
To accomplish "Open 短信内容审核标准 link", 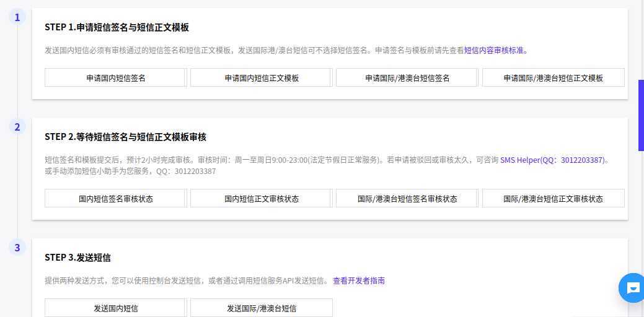I will pyautogui.click(x=495, y=51).
